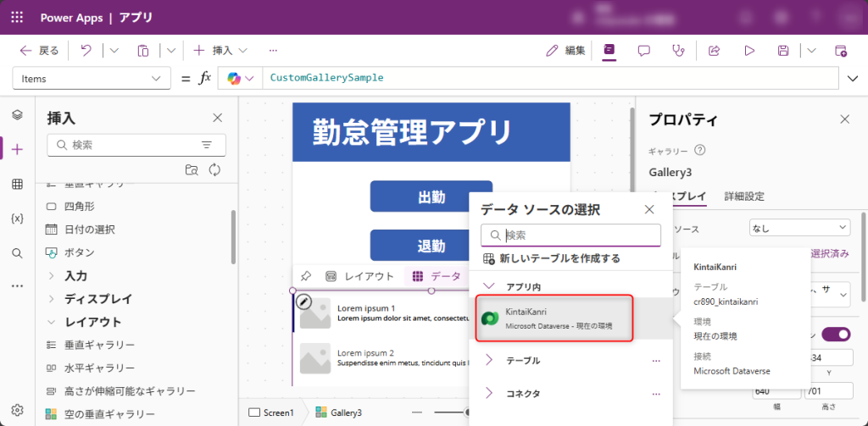Click the paste clipboard icon
Screen dimensions: 868x426
click(142, 51)
